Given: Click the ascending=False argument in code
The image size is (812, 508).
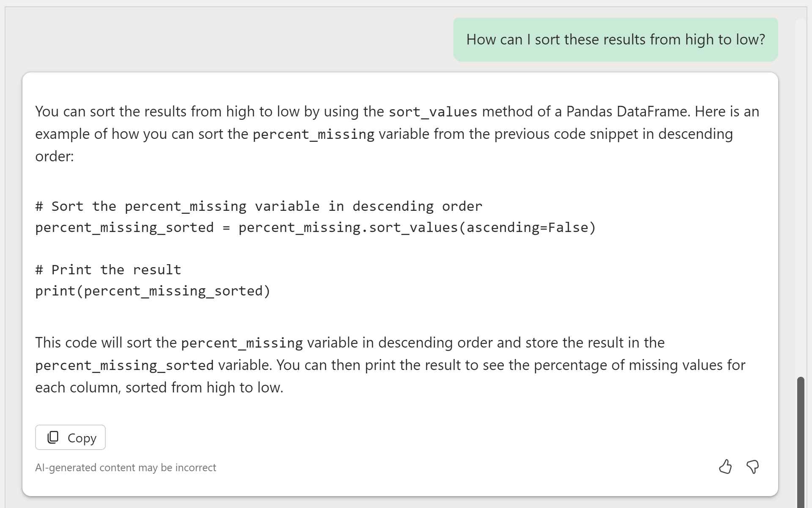Looking at the screenshot, I should [x=528, y=227].
